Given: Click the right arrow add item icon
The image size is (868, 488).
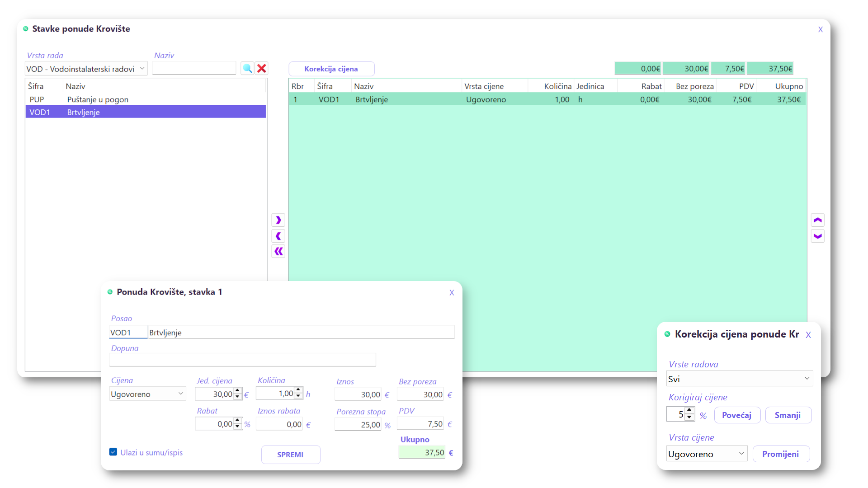Looking at the screenshot, I should coord(278,220).
